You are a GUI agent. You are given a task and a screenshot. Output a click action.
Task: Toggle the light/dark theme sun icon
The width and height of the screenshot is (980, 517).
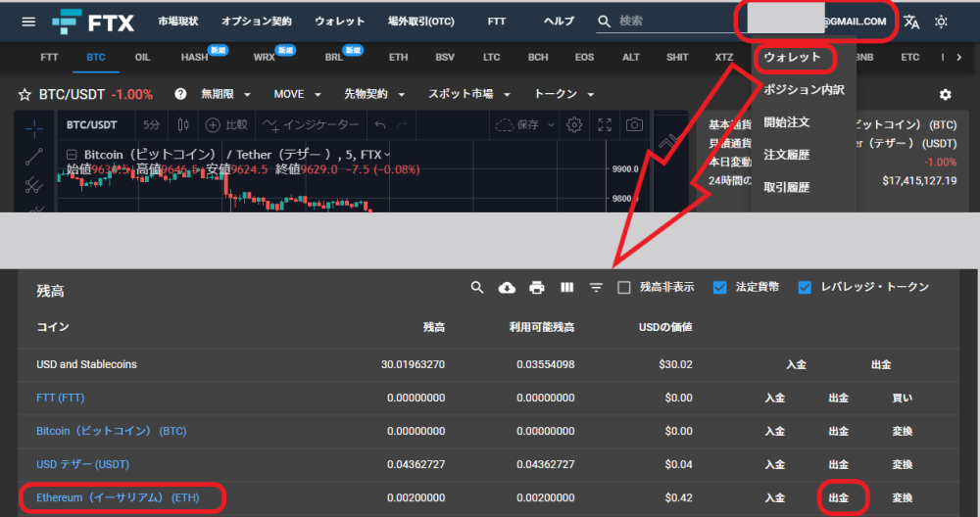tap(941, 22)
